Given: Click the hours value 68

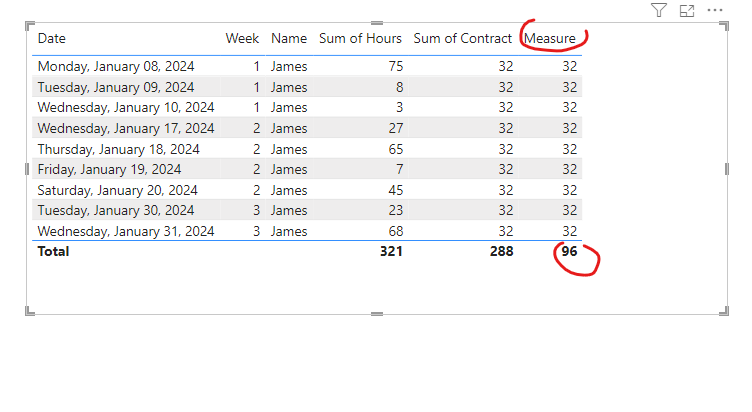Looking at the screenshot, I should coord(396,232).
